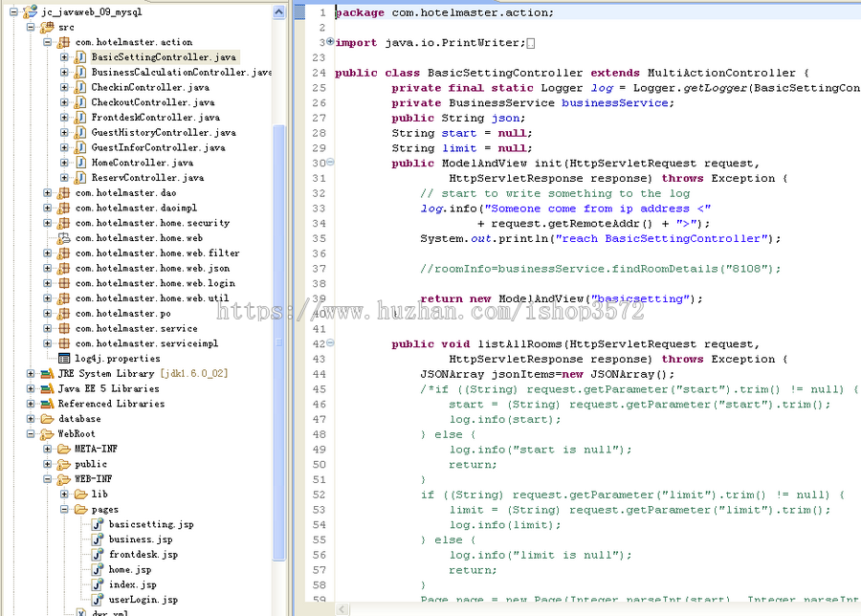Expand the com.hotelmaster.service package
This screenshot has width=861, height=616.
click(47, 328)
